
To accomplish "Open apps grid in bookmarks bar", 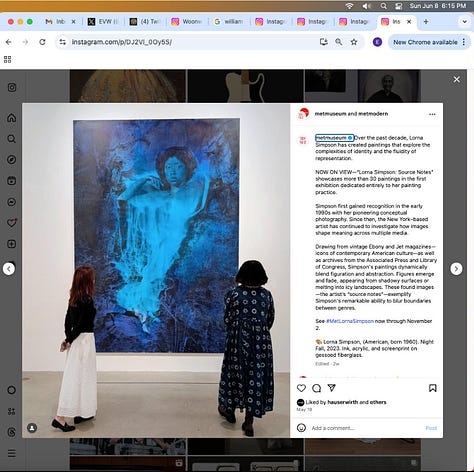I will click(x=7, y=59).
